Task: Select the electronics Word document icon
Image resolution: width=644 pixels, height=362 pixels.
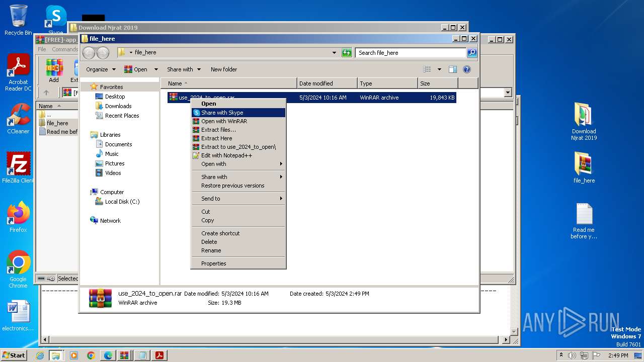Action: coord(18,316)
